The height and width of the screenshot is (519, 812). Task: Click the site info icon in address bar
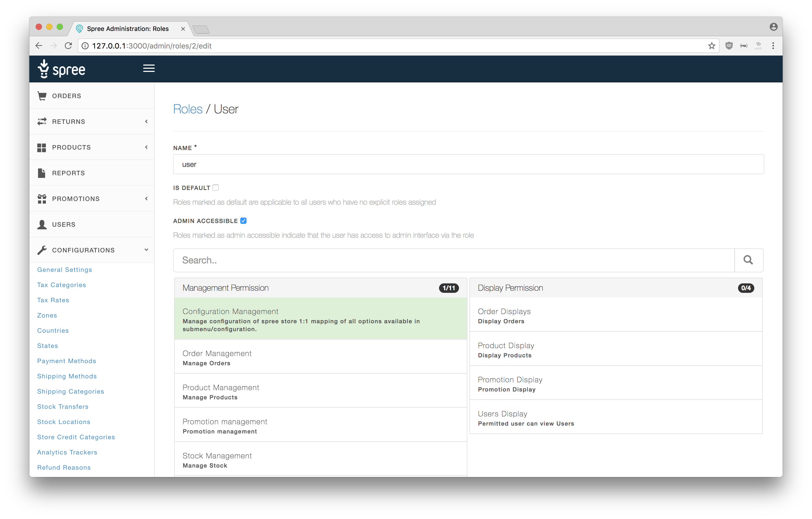pos(85,46)
